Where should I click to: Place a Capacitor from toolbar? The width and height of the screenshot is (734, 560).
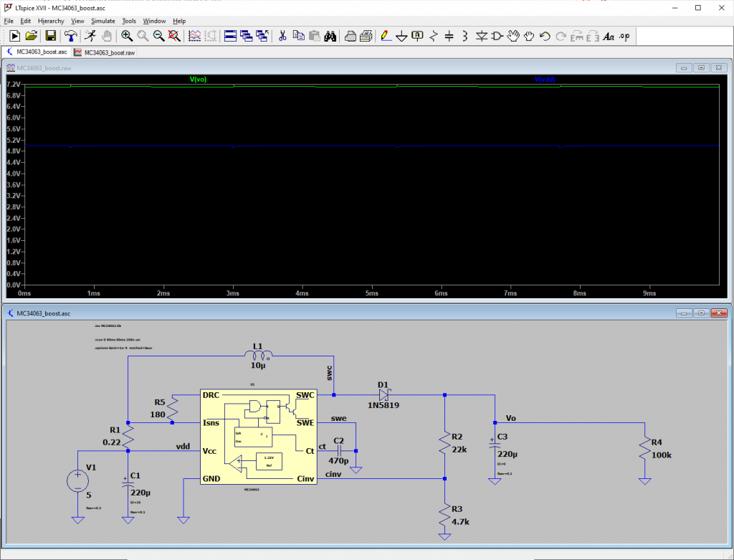tap(449, 36)
